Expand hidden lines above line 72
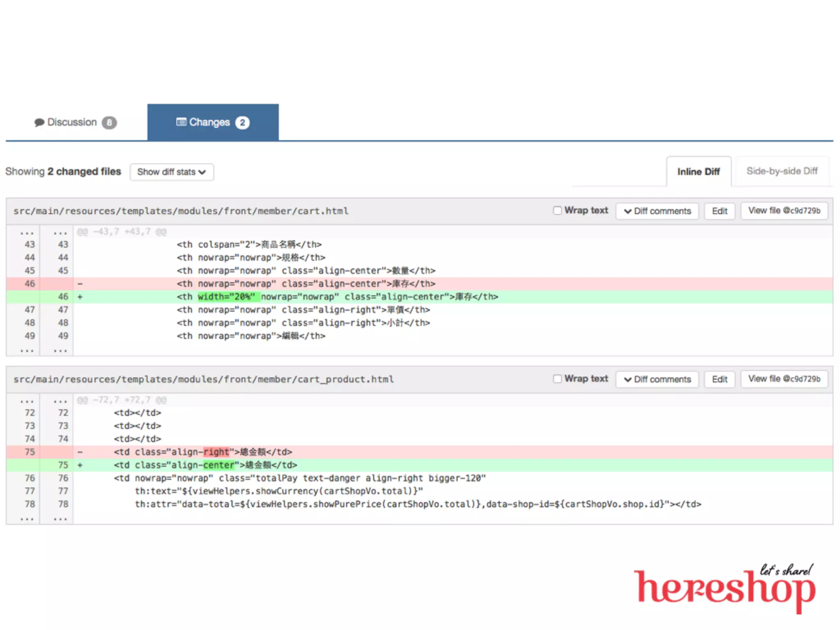This screenshot has width=840, height=630. (x=27, y=400)
